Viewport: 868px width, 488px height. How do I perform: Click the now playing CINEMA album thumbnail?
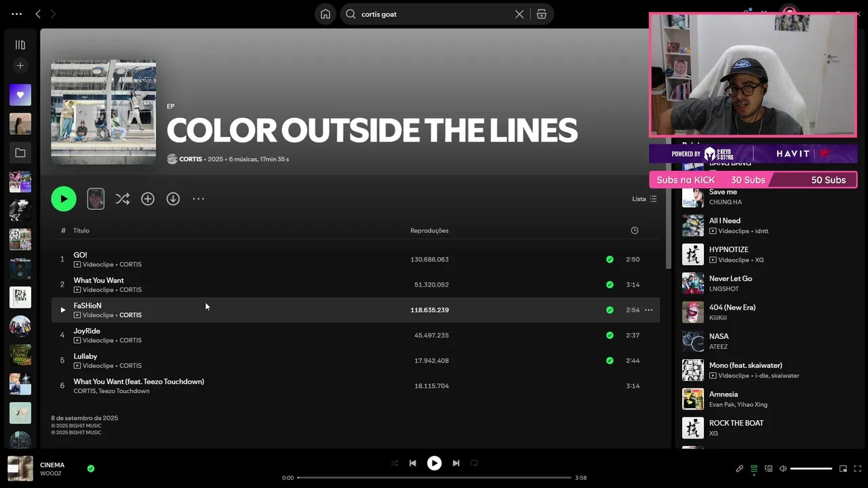(x=20, y=468)
